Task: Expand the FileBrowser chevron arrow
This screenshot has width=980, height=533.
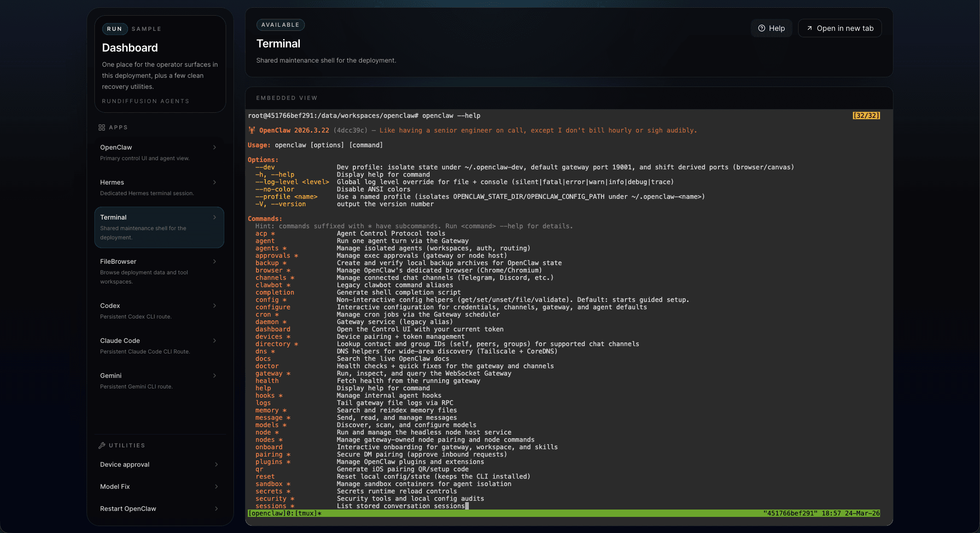Action: pyautogui.click(x=215, y=261)
